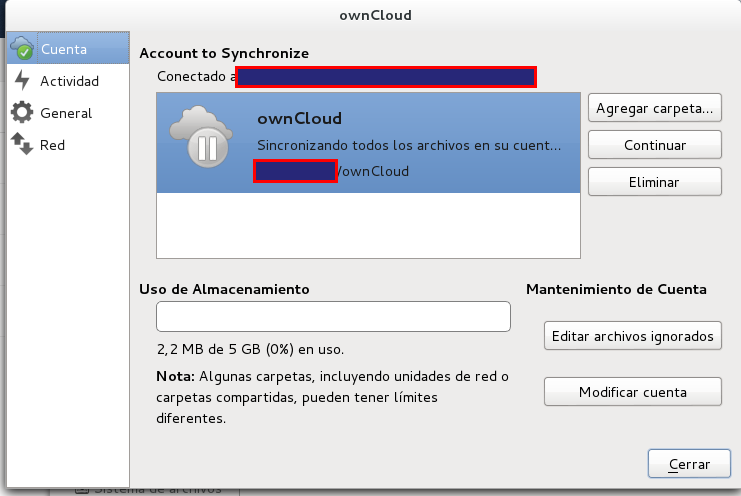
Task: Click the Modificar cuenta button
Action: [x=633, y=392]
